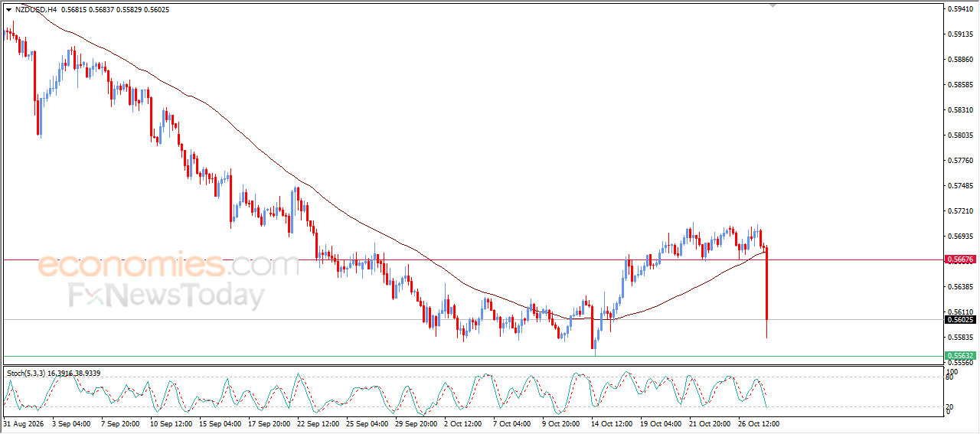Click the 0.55835 price scale value

(960, 338)
